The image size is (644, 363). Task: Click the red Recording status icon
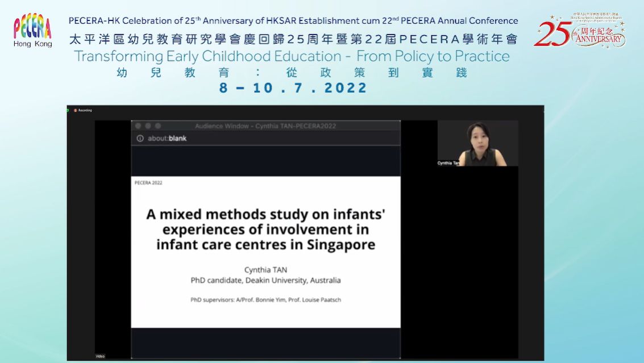click(76, 110)
